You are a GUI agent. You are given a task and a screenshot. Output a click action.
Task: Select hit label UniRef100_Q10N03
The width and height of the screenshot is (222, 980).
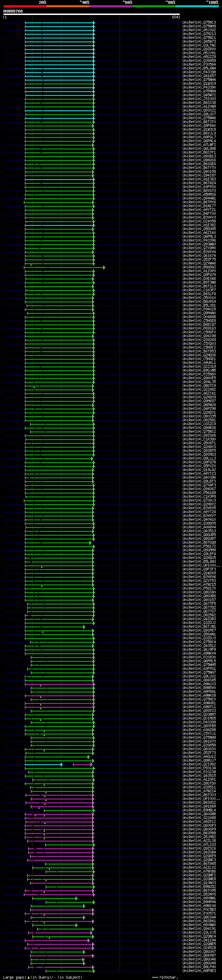point(199,883)
